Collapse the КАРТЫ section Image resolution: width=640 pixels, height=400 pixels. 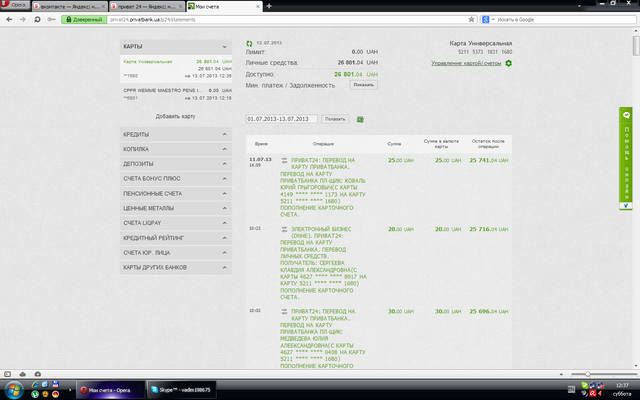176,47
